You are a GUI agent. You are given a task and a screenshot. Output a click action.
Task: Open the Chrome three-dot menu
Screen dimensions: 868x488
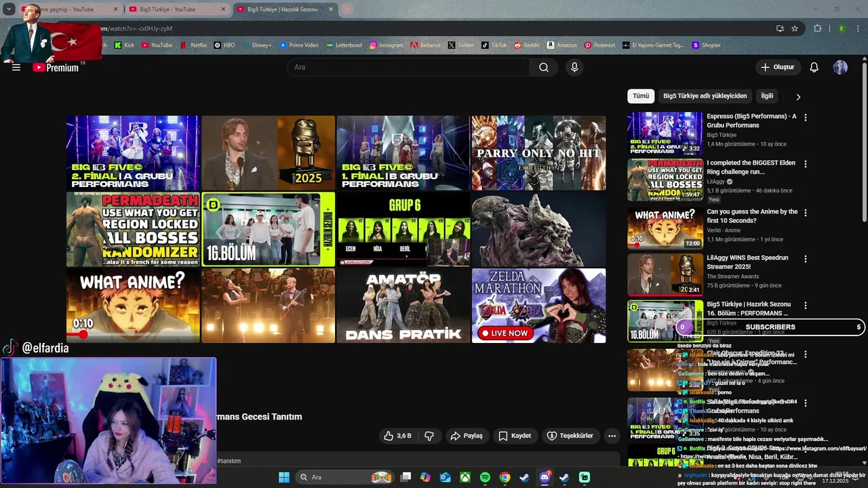tap(858, 28)
